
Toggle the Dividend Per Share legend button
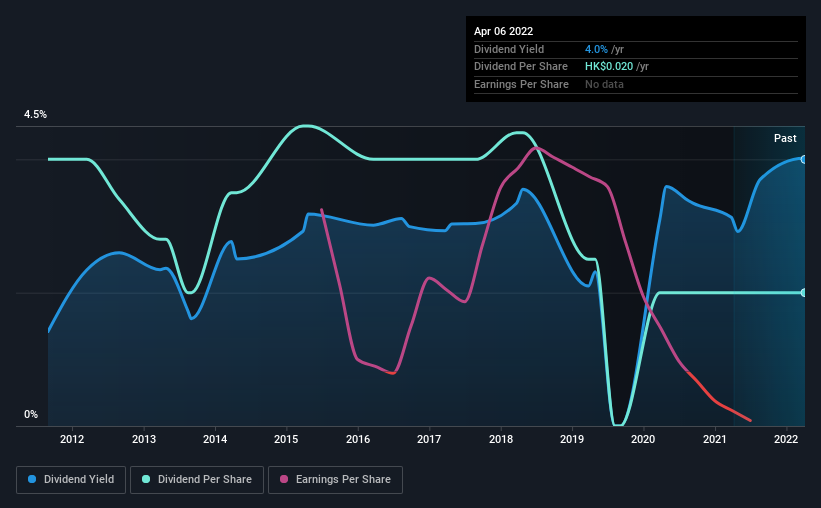coord(197,480)
